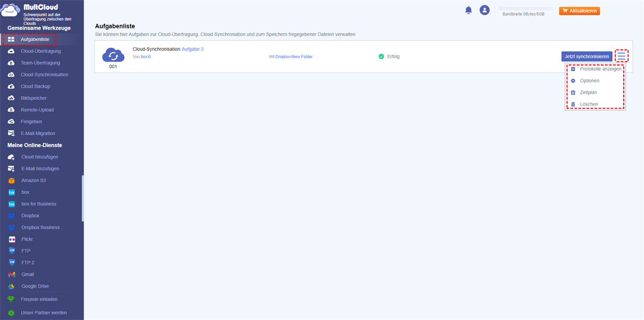Click the Bandbreite usage progress bar

[525, 9]
